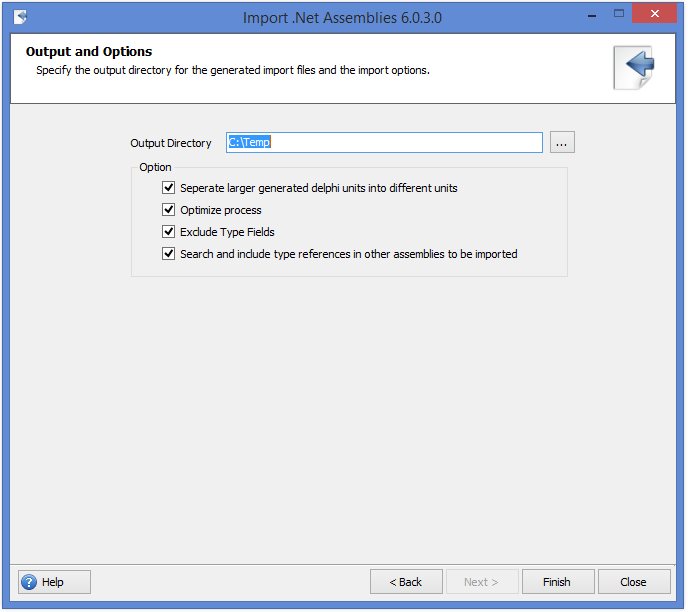
Task: Go to the previous step with Back
Action: tap(406, 582)
